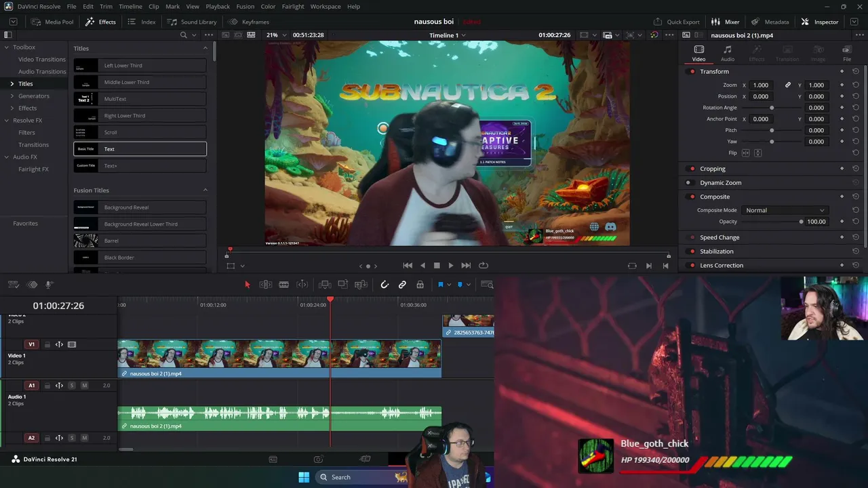Screen dimensions: 868x488
Task: Collapse the Toolbox tree
Action: [7, 47]
